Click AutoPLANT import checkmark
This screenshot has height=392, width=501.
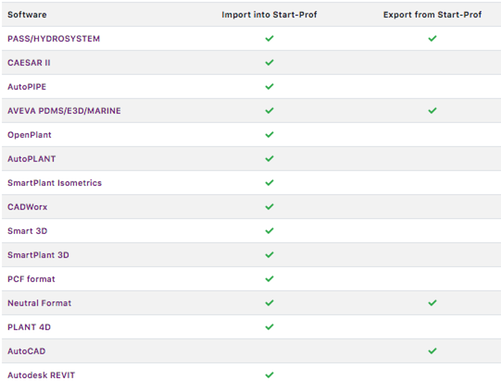coord(269,158)
